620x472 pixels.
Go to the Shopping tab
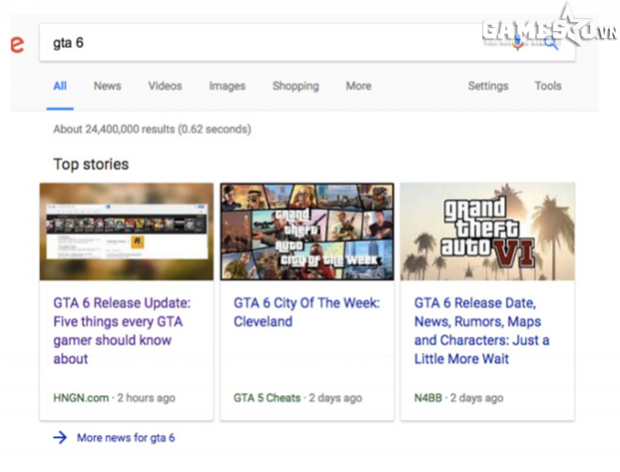point(295,86)
